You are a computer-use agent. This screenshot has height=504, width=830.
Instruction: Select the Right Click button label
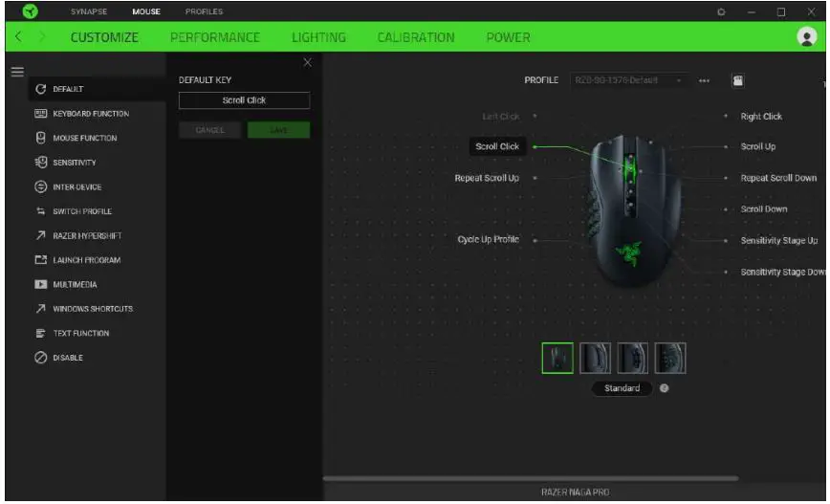(760, 117)
